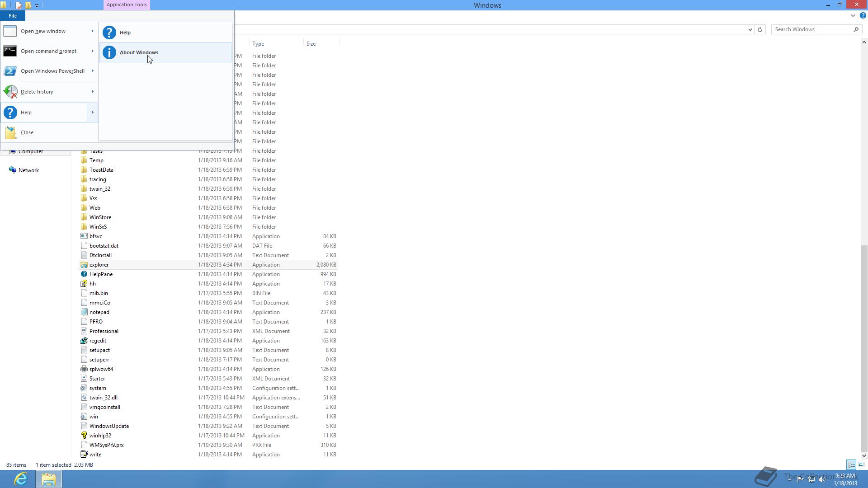The width and height of the screenshot is (868, 488).
Task: Open the volume speaker tray icon
Action: pyautogui.click(x=822, y=479)
